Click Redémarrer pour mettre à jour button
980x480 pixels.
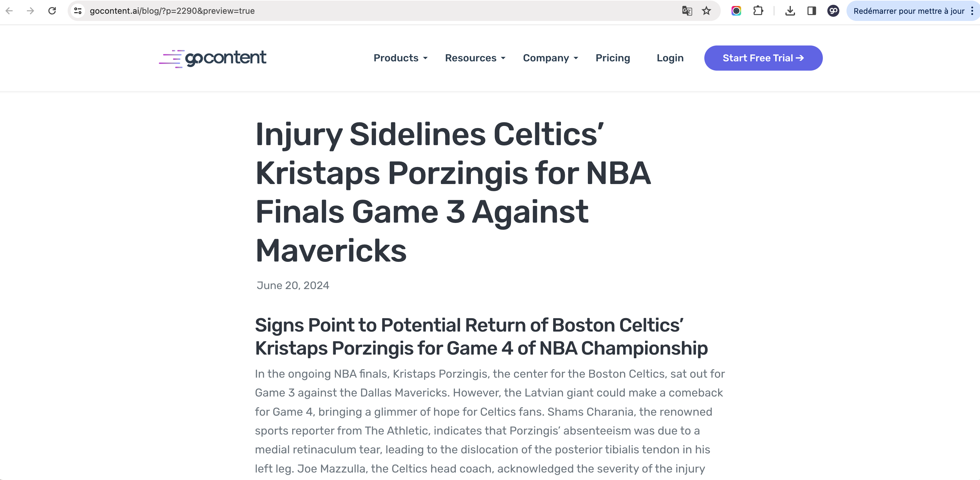[x=908, y=11]
